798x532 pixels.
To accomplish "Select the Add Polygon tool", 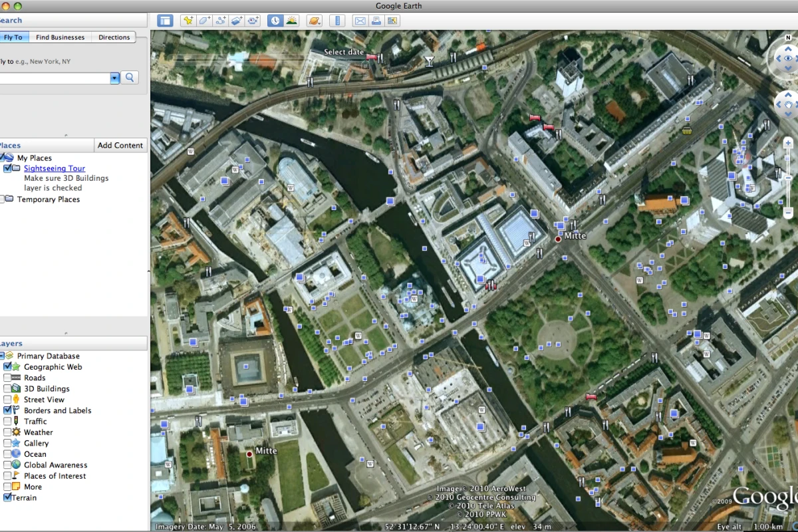I will point(204,21).
